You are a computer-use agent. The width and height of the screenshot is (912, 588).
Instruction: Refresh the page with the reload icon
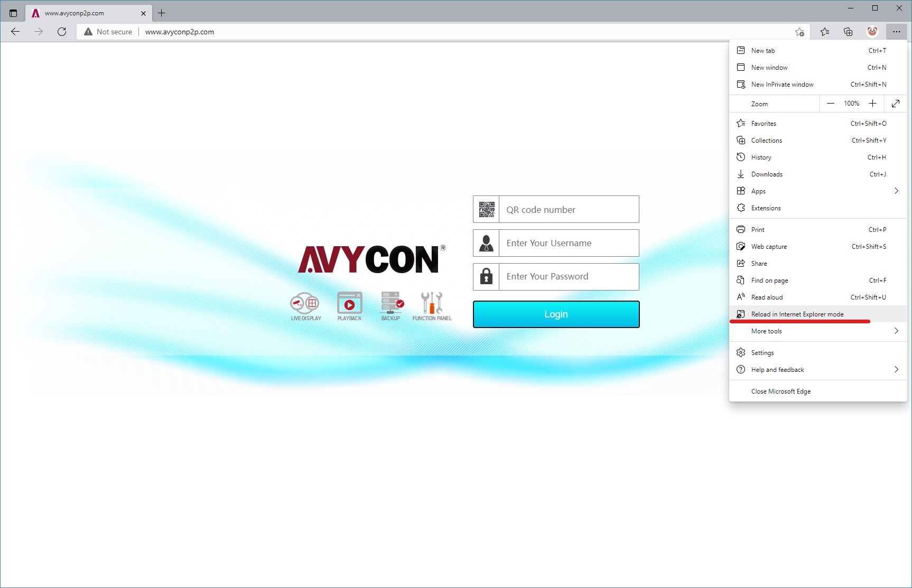tap(62, 32)
